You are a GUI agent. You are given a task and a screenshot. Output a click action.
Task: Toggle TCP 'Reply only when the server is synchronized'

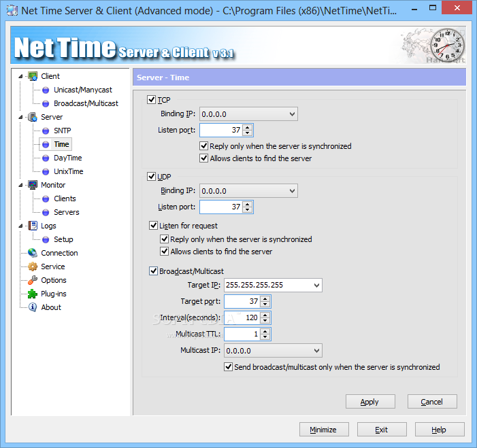tap(204, 146)
